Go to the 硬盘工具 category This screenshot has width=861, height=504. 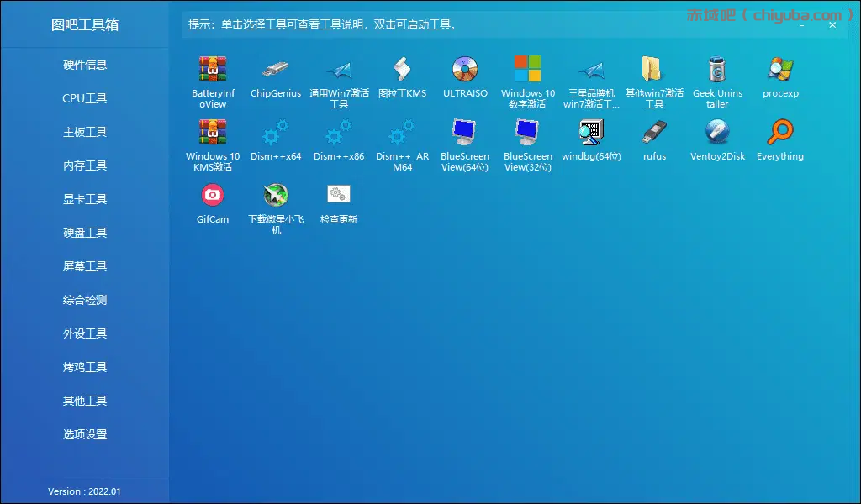tap(85, 233)
